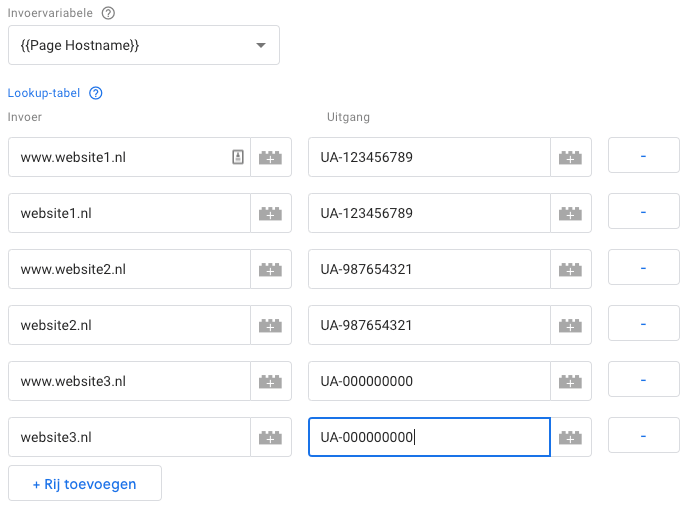Remove the www.website2.nl row with minus button
Screen dimensions: 688x508
coord(643,269)
